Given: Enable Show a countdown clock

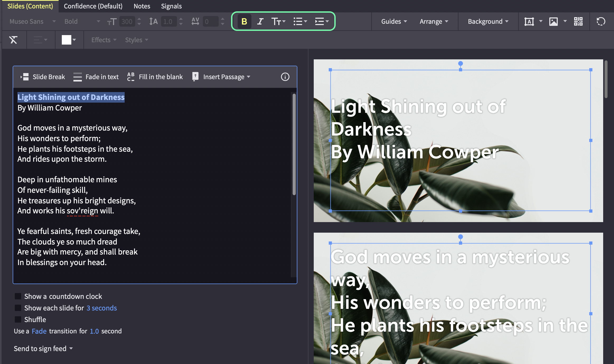Looking at the screenshot, I should [x=18, y=296].
